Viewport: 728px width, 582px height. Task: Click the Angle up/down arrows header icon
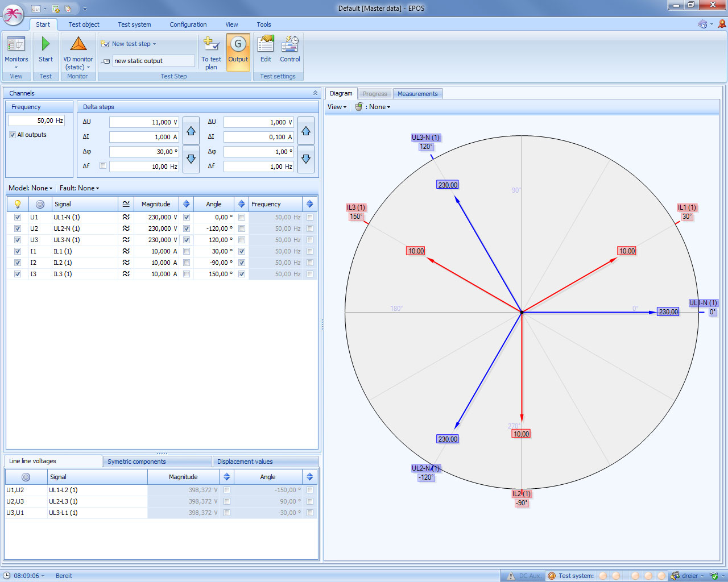(241, 204)
